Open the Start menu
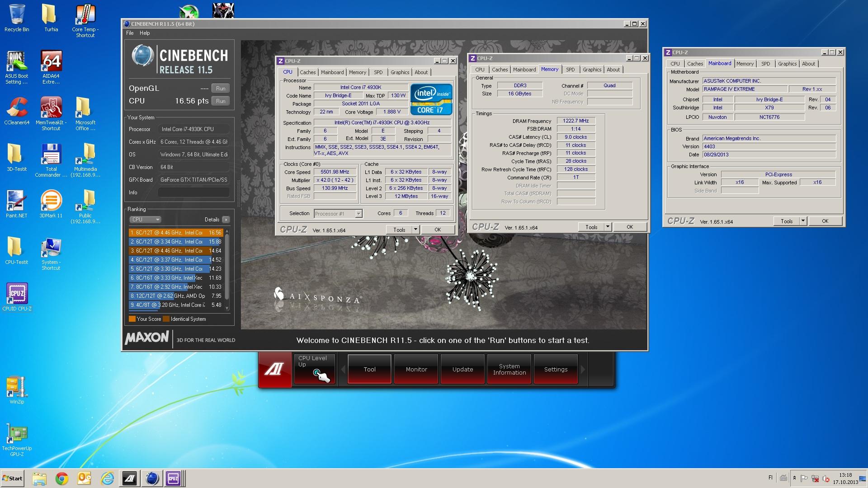This screenshot has height=488, width=868. (x=13, y=478)
